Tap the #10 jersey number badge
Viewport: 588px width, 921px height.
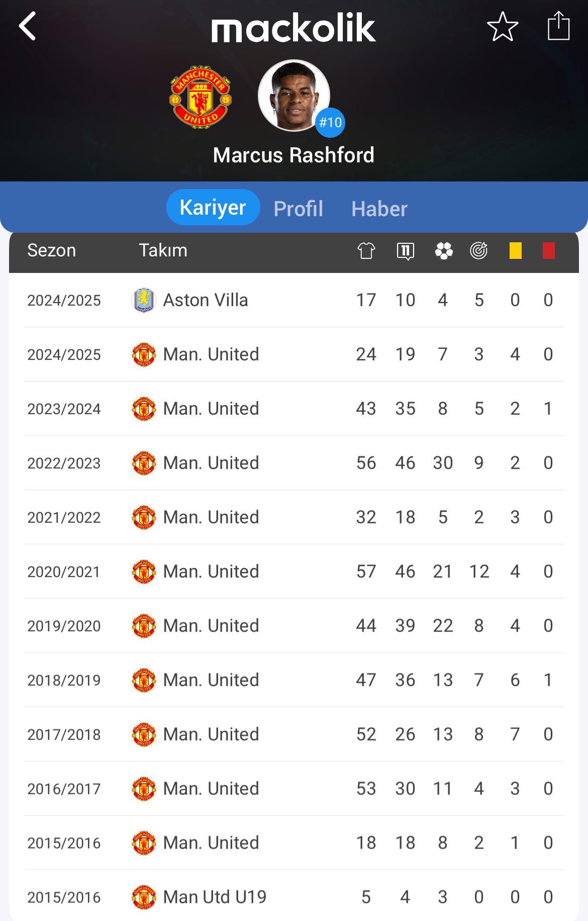tap(330, 123)
